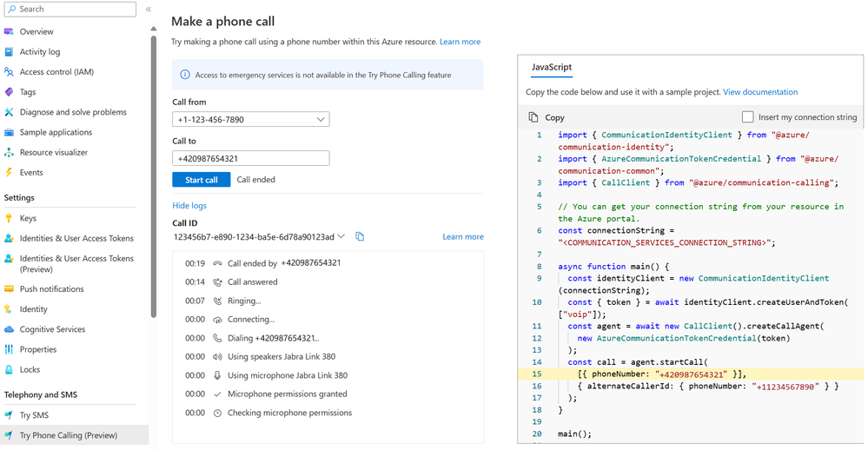Expand the Call ID dropdown chevron

click(341, 236)
